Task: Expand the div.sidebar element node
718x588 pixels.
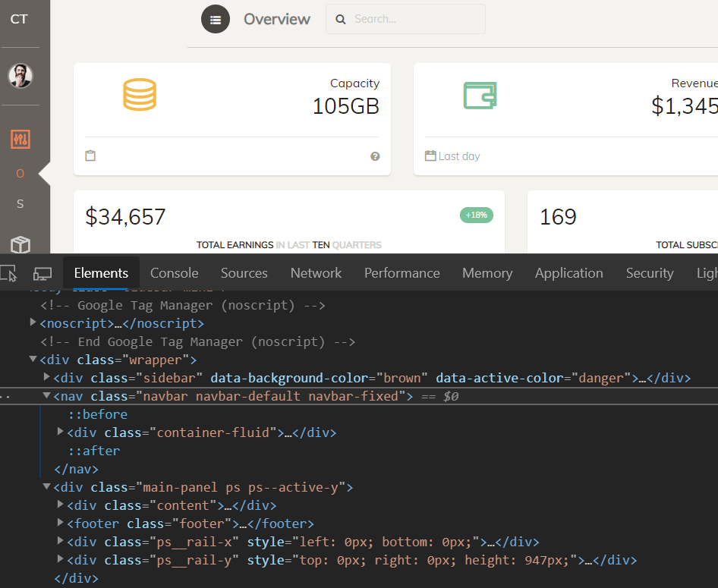Action: click(46, 377)
